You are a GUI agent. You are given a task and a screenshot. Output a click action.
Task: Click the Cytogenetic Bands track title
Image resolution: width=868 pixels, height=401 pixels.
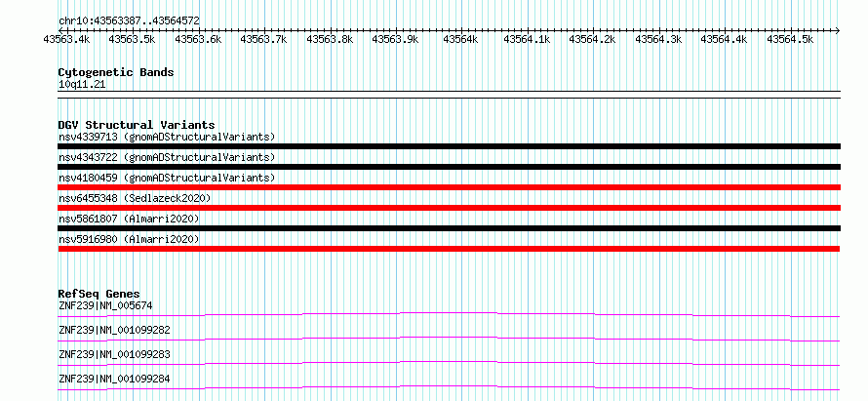(x=116, y=72)
